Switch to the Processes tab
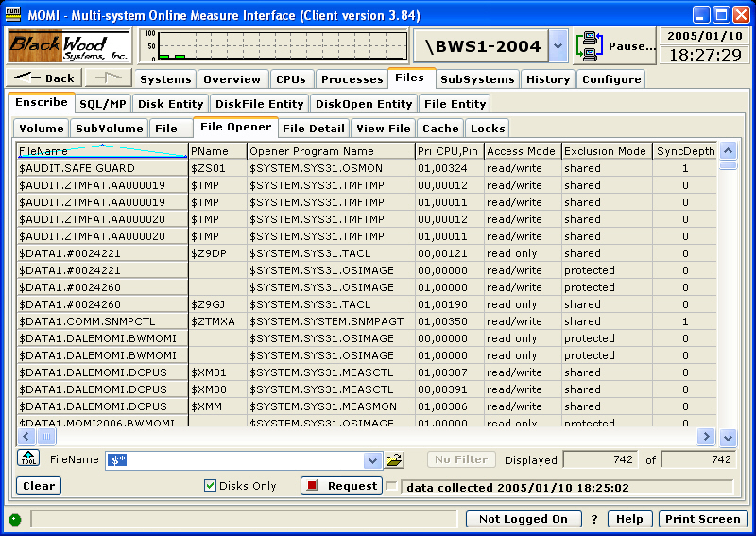 pos(351,79)
